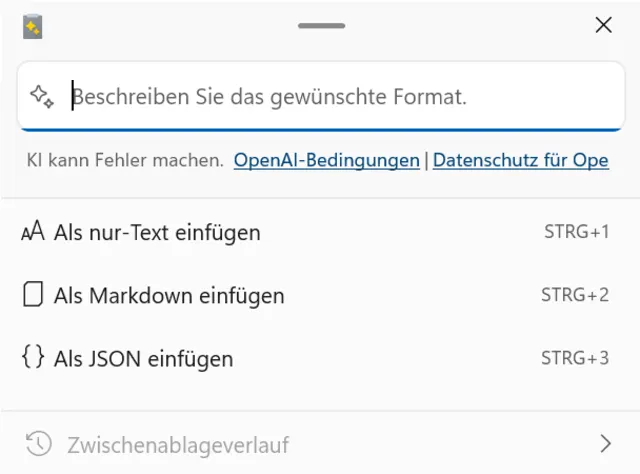The height and width of the screenshot is (474, 640).
Task: Click the AI sparkle icon in the input box
Action: click(x=41, y=97)
